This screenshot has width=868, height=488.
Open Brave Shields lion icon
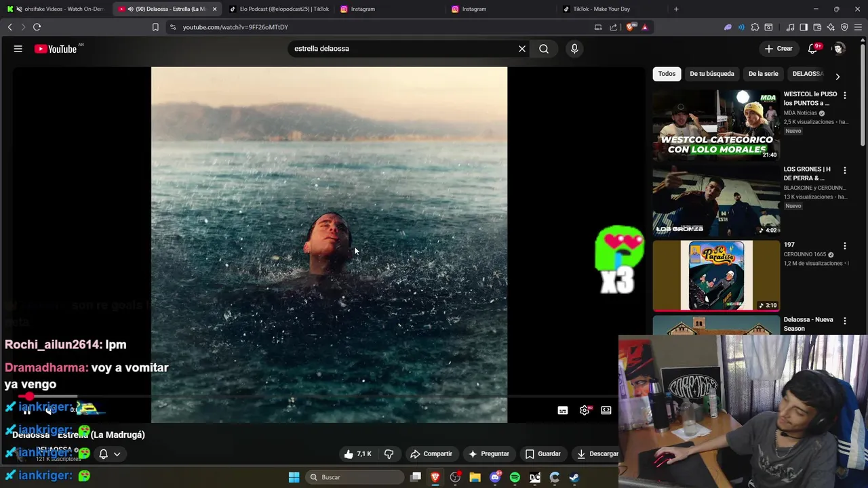tap(631, 27)
